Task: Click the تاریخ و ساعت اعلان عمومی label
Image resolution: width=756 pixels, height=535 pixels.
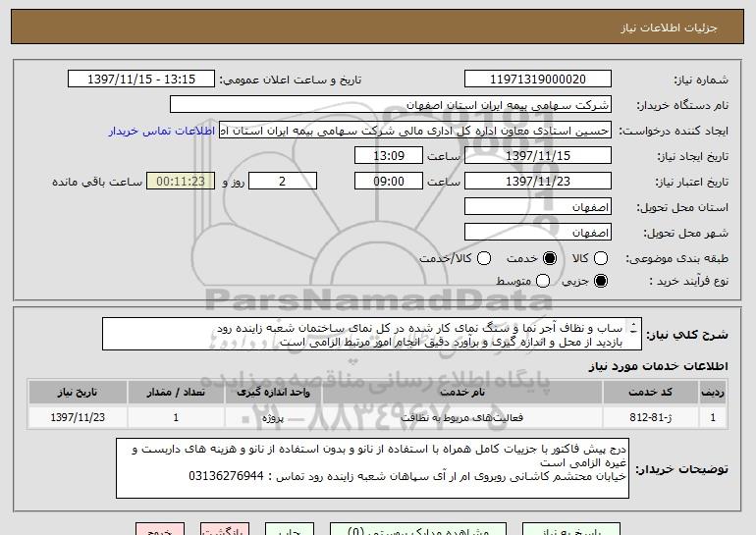Action: pyautogui.click(x=291, y=80)
